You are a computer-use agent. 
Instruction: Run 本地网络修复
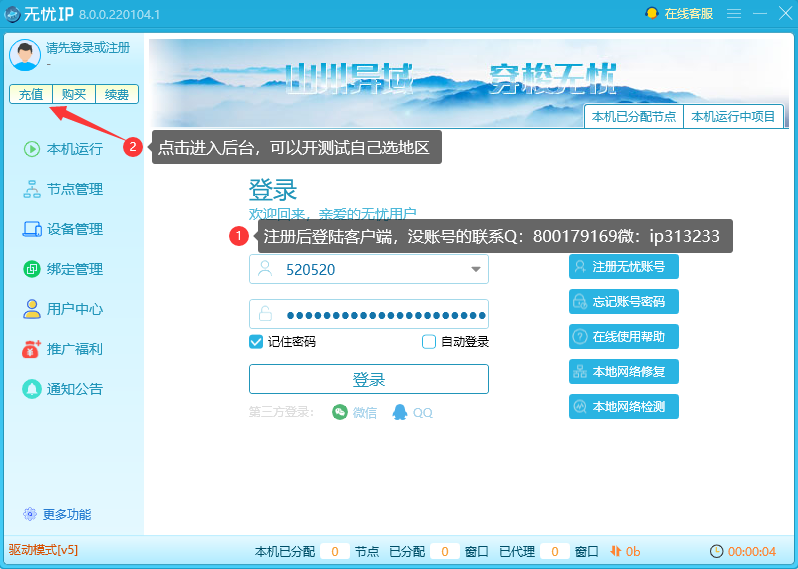click(623, 372)
